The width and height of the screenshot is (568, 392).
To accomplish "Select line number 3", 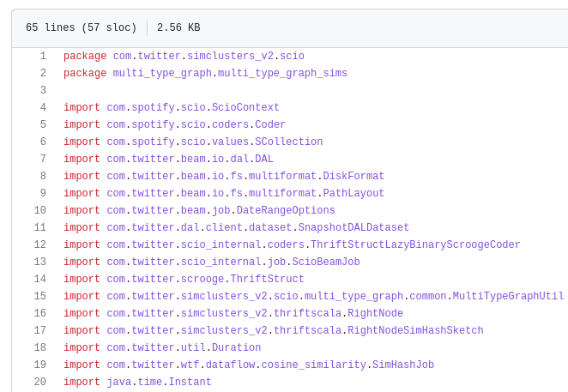I will (x=43, y=90).
